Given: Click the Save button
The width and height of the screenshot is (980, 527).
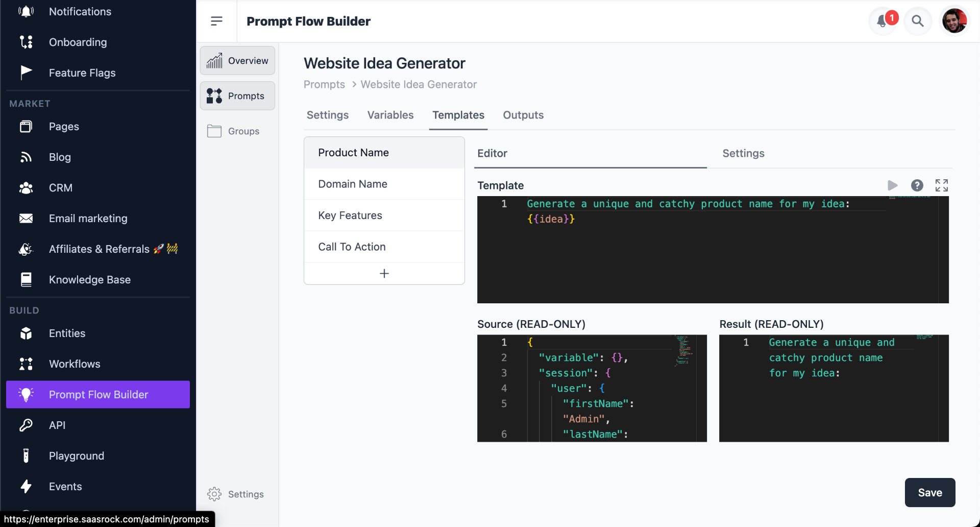Looking at the screenshot, I should tap(929, 492).
